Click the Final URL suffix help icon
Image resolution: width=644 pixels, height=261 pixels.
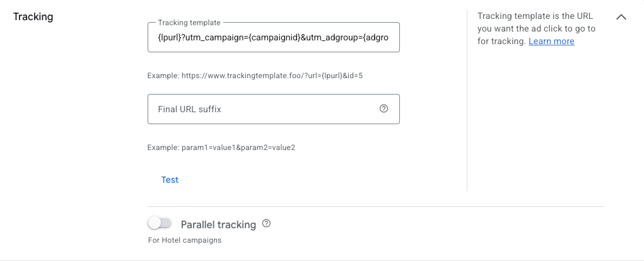pyautogui.click(x=383, y=109)
